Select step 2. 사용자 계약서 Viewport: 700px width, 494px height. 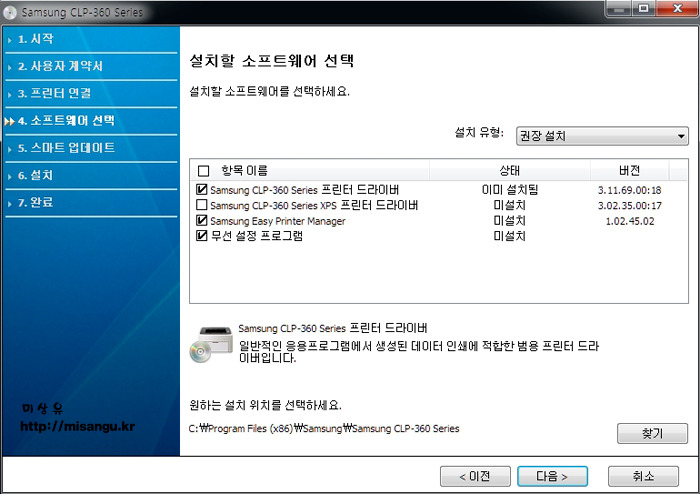coord(60,66)
